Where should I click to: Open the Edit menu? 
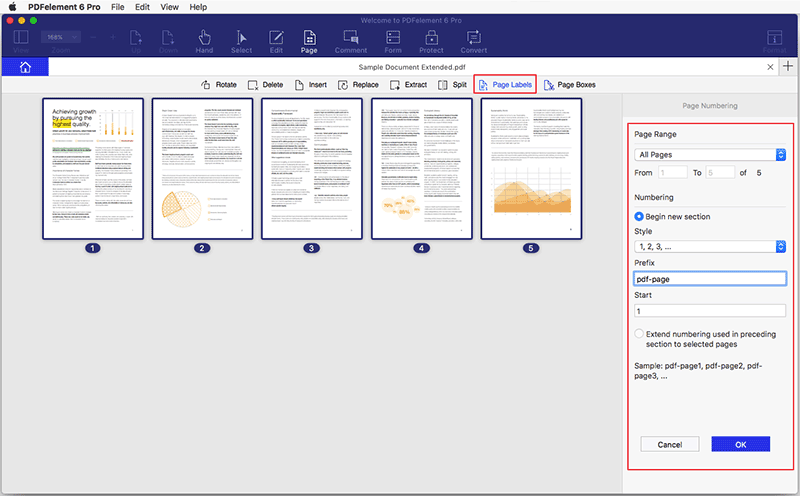tap(142, 7)
